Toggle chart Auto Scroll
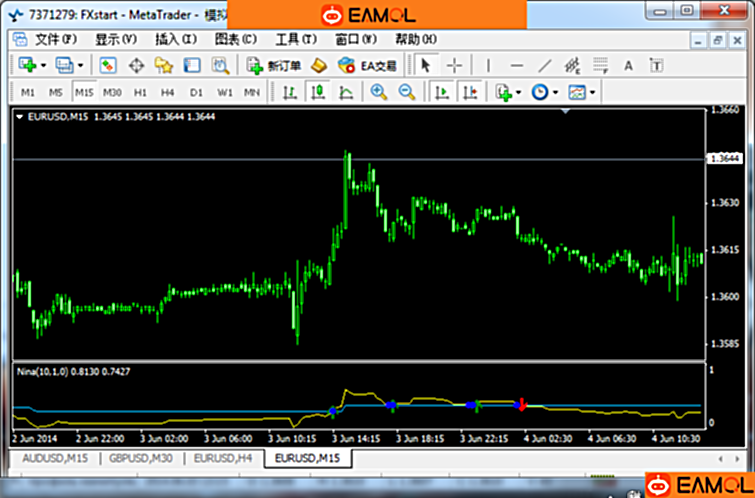The width and height of the screenshot is (755, 498). click(x=441, y=92)
